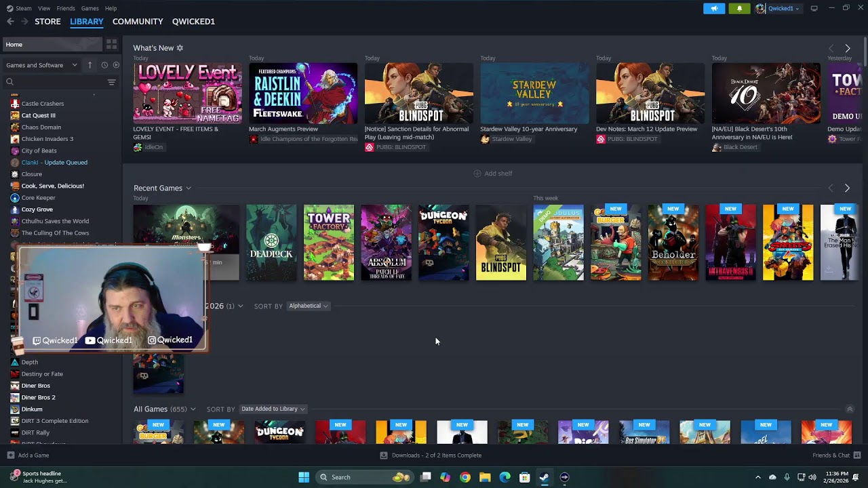This screenshot has height=488, width=868.
Task: Open Microsoft Store from the taskbar
Action: click(x=524, y=477)
